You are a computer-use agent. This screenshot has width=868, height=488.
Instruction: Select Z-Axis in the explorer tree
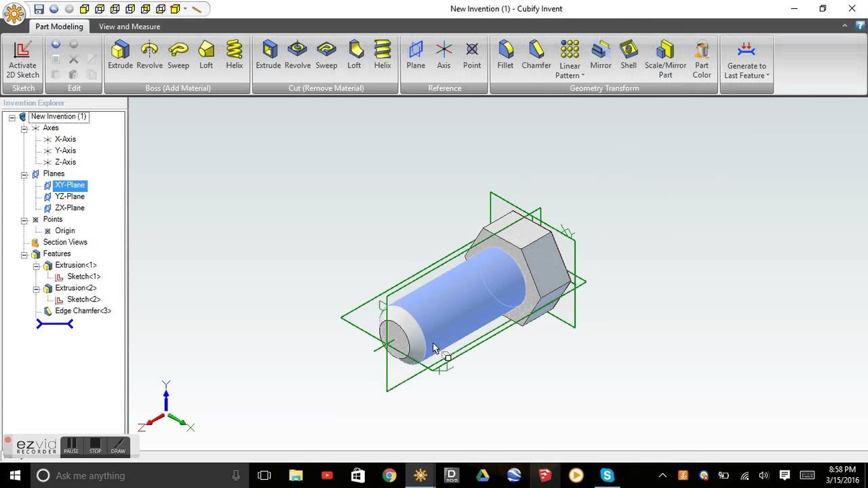click(x=65, y=162)
